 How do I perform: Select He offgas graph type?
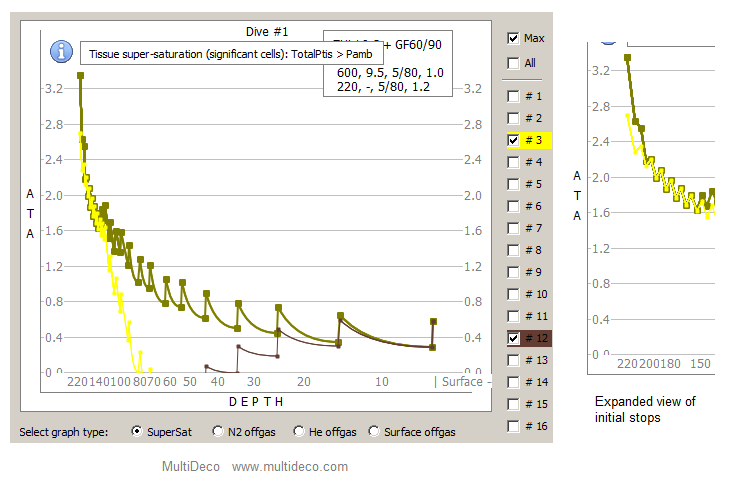(x=299, y=431)
